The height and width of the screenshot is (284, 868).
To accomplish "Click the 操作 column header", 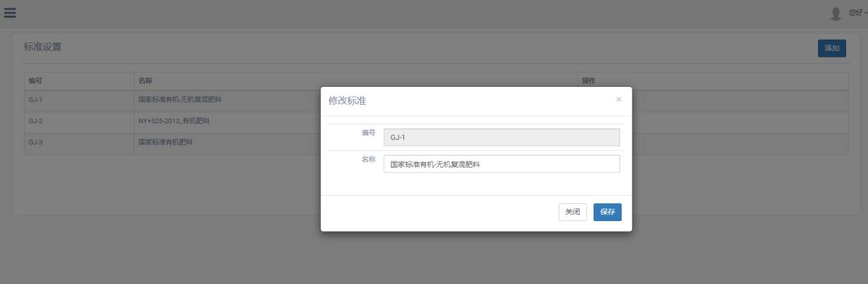I will (589, 81).
